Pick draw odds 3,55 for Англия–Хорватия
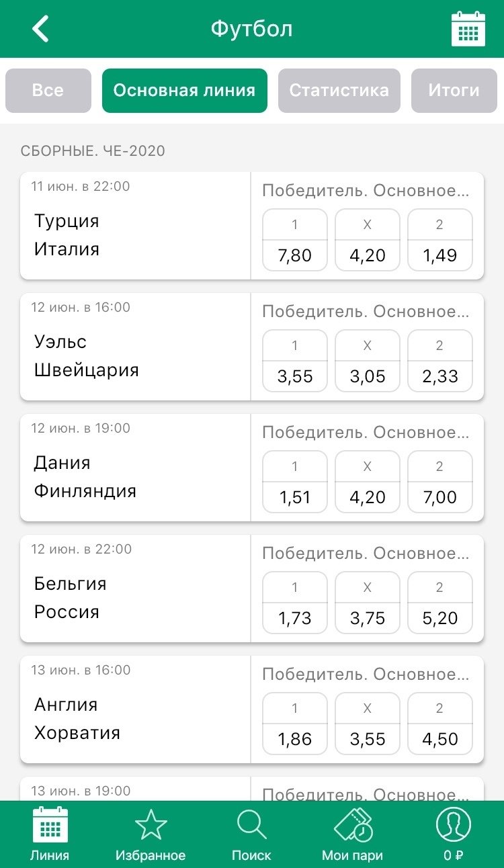504x868 pixels. coord(367,724)
